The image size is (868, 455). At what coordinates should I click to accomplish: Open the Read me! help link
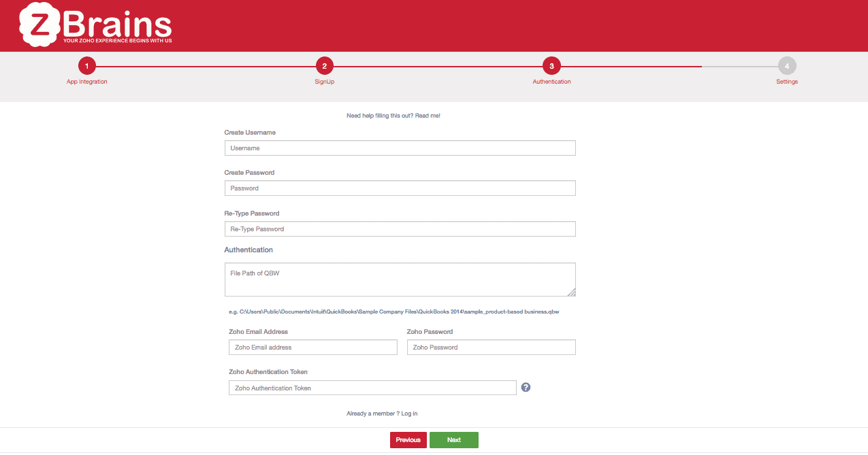pos(428,116)
